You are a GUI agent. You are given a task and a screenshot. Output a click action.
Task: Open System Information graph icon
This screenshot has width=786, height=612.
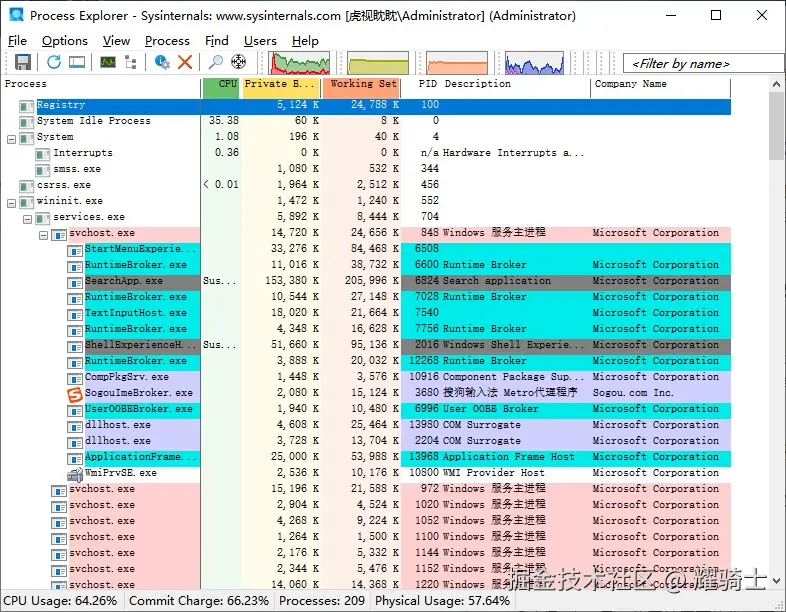click(x=108, y=62)
